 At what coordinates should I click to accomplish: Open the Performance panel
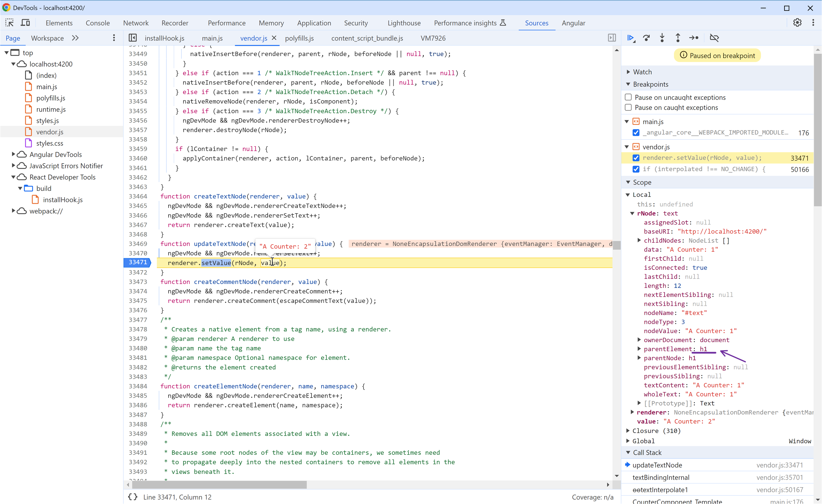[x=226, y=23]
